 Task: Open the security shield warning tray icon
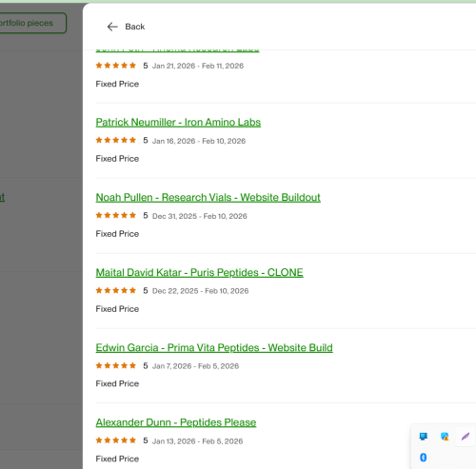tap(445, 437)
